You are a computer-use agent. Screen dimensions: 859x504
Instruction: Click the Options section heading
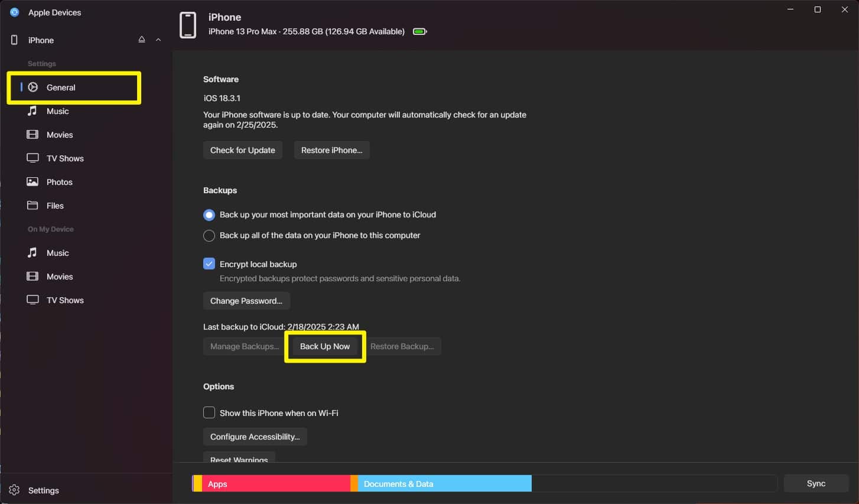(219, 386)
